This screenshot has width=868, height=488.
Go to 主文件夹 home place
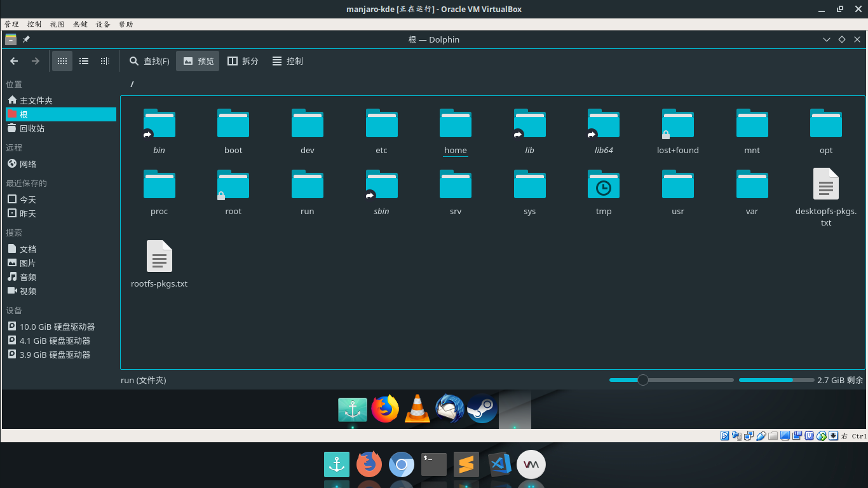(x=60, y=100)
